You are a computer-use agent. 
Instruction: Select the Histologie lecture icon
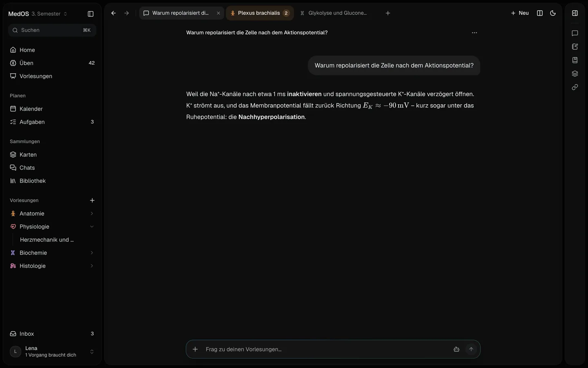coord(13,266)
